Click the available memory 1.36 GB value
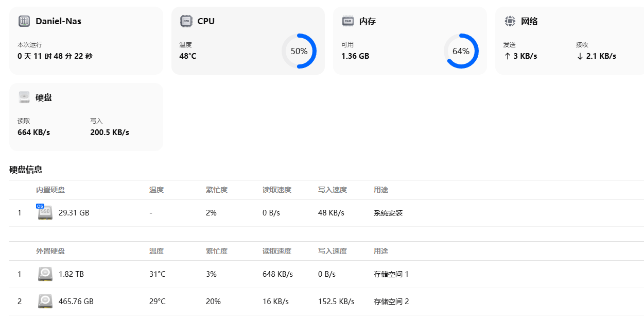 coord(355,56)
